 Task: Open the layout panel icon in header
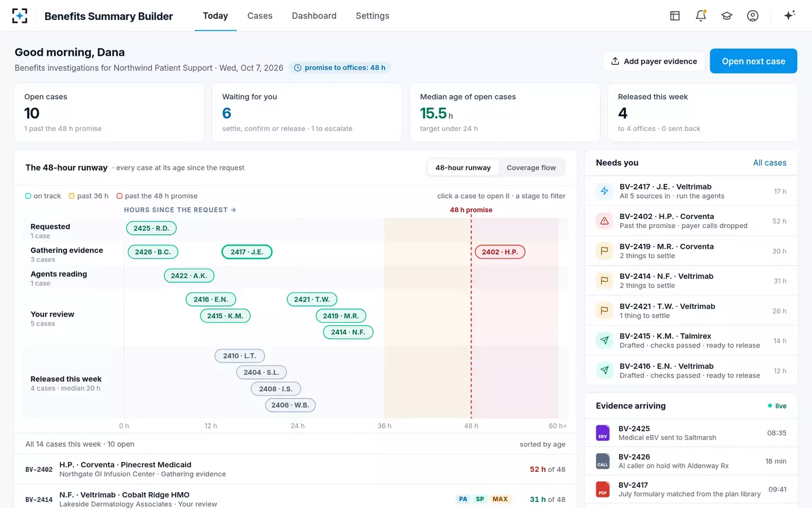tap(675, 16)
